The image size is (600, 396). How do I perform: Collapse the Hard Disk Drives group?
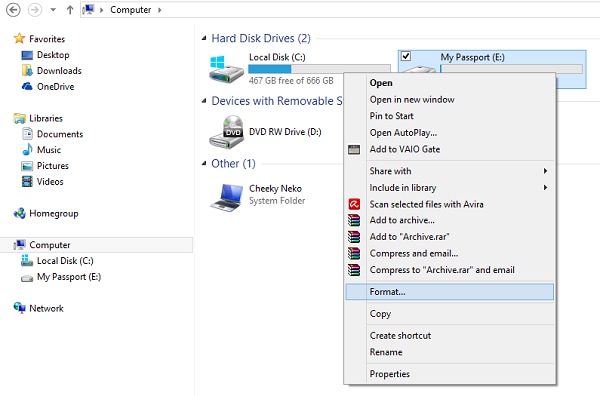[204, 38]
